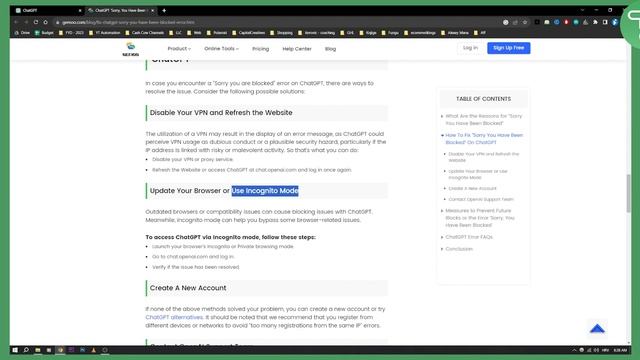Reload the page with the refresh icon
Screen dimensions: 640x360
[x=36, y=22]
